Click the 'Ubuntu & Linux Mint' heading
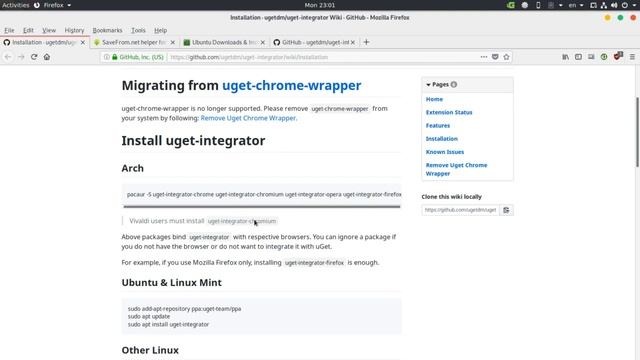This screenshot has height=360, width=640. 171,282
